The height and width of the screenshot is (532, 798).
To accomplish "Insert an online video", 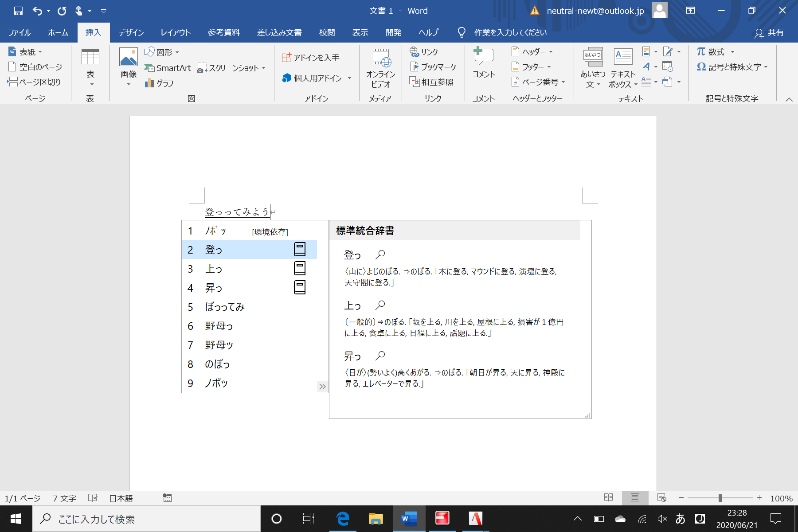I will coord(380,68).
